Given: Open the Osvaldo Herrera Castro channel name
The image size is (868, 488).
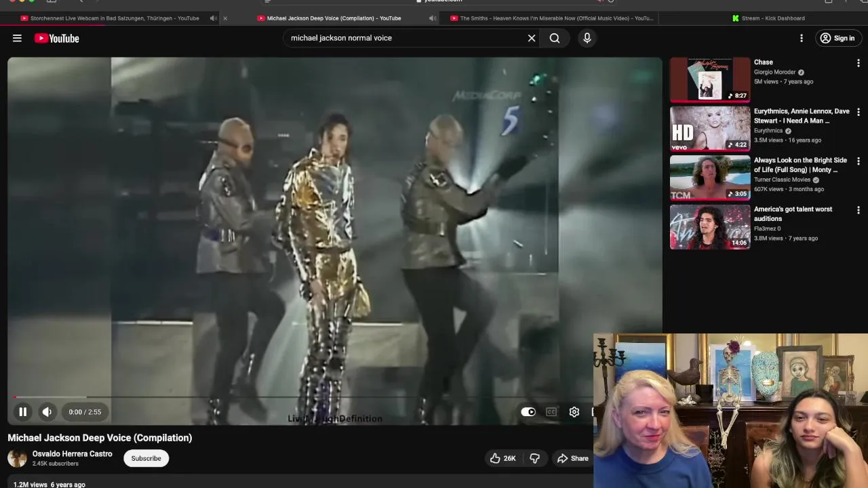Looking at the screenshot, I should click(73, 454).
